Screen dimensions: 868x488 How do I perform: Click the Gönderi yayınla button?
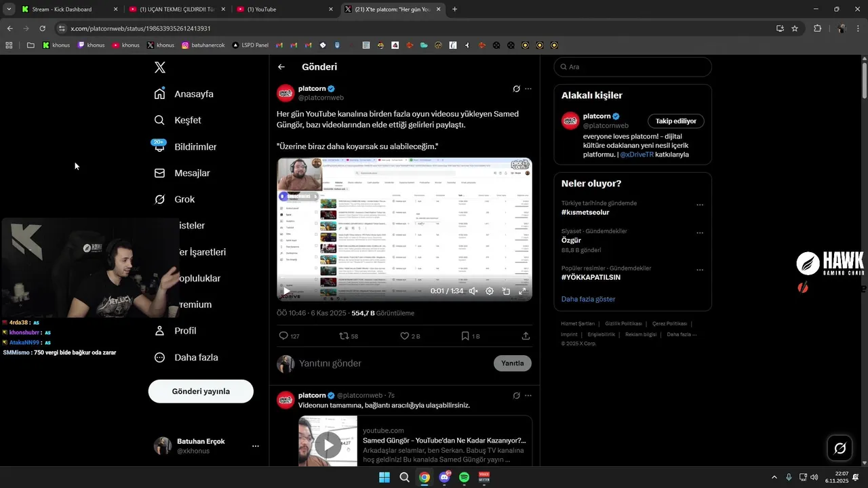(x=201, y=391)
